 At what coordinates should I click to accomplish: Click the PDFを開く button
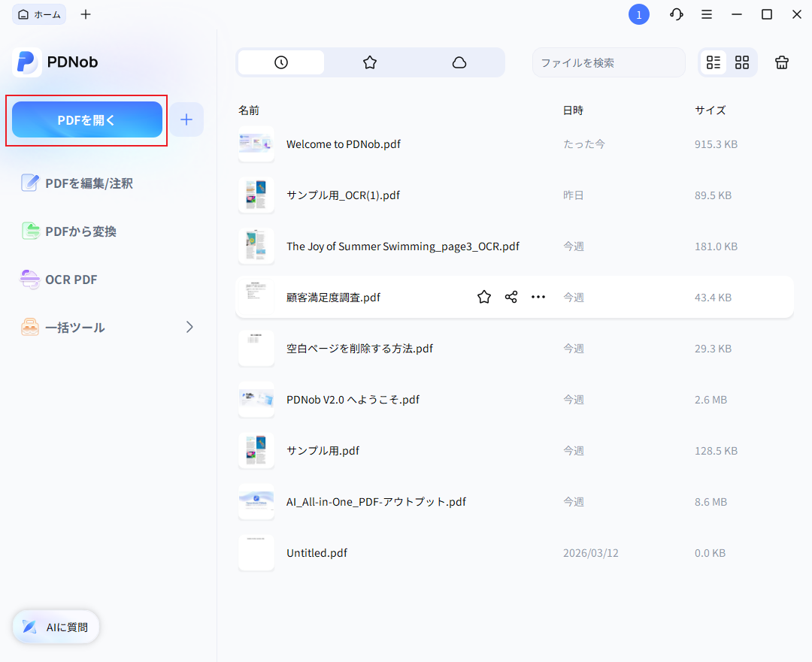click(x=86, y=119)
